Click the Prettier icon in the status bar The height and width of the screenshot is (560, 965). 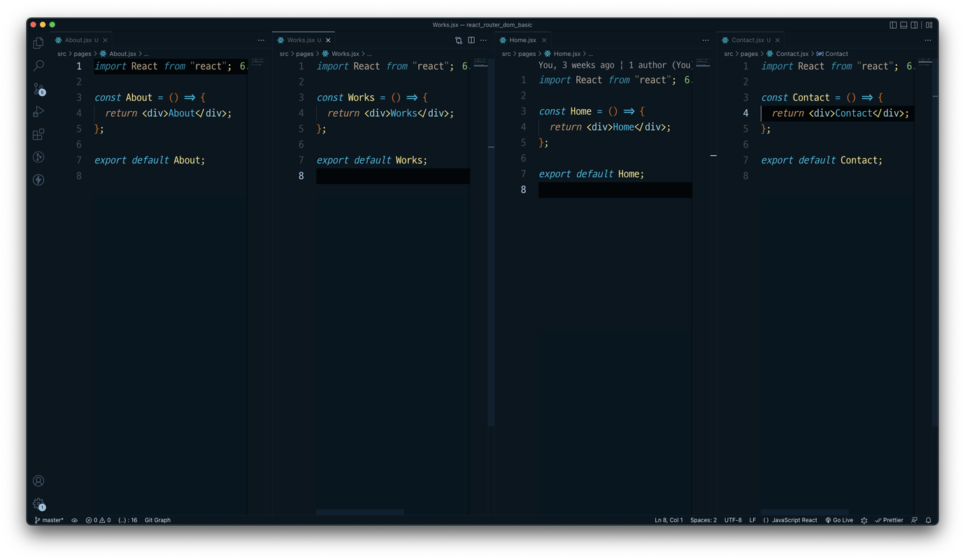tap(889, 519)
